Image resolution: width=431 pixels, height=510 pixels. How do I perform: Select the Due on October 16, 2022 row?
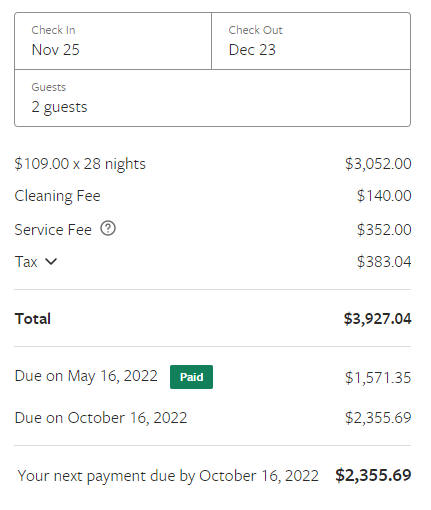coord(213,418)
